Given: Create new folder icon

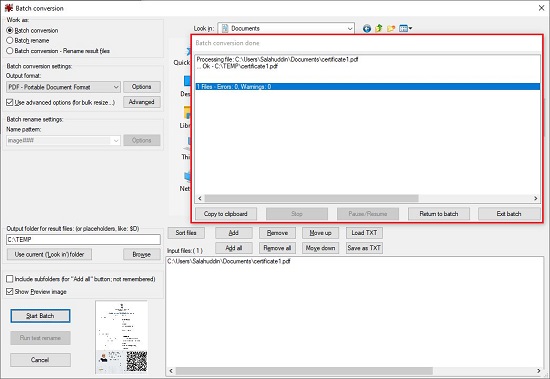Looking at the screenshot, I should click(391, 28).
